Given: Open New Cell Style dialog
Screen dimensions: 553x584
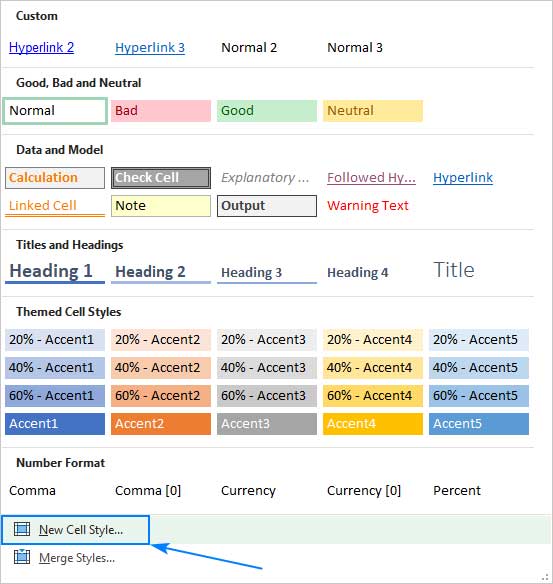Looking at the screenshot, I should point(75,530).
